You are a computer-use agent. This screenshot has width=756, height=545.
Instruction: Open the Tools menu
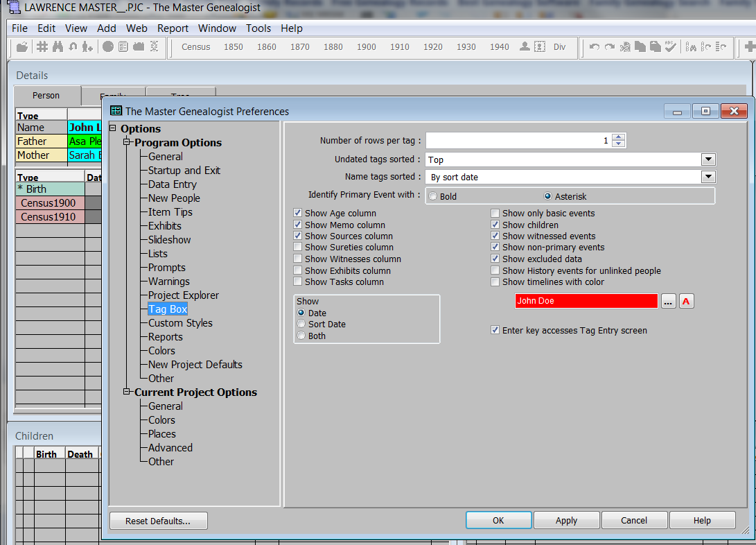(258, 28)
